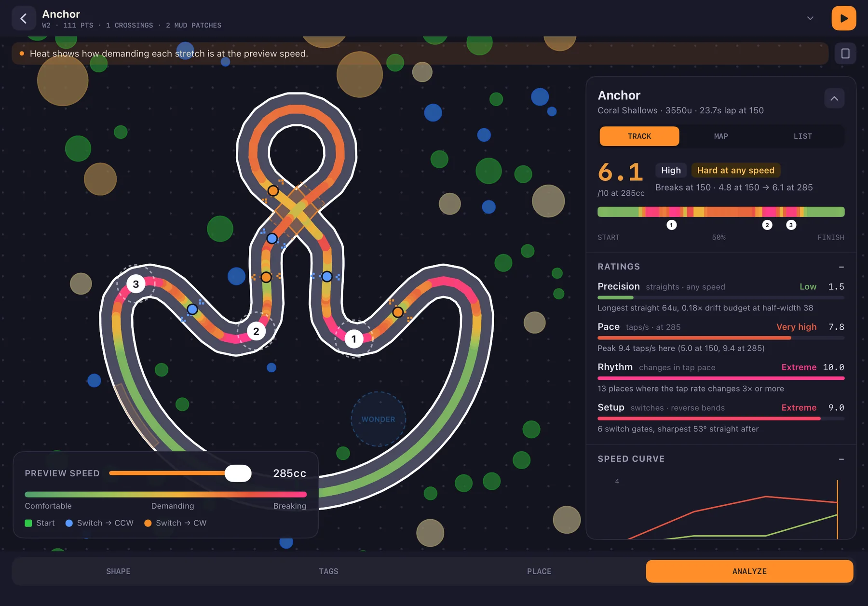Click the Switch → CCW legend entry
The image size is (868, 606).
click(99, 523)
